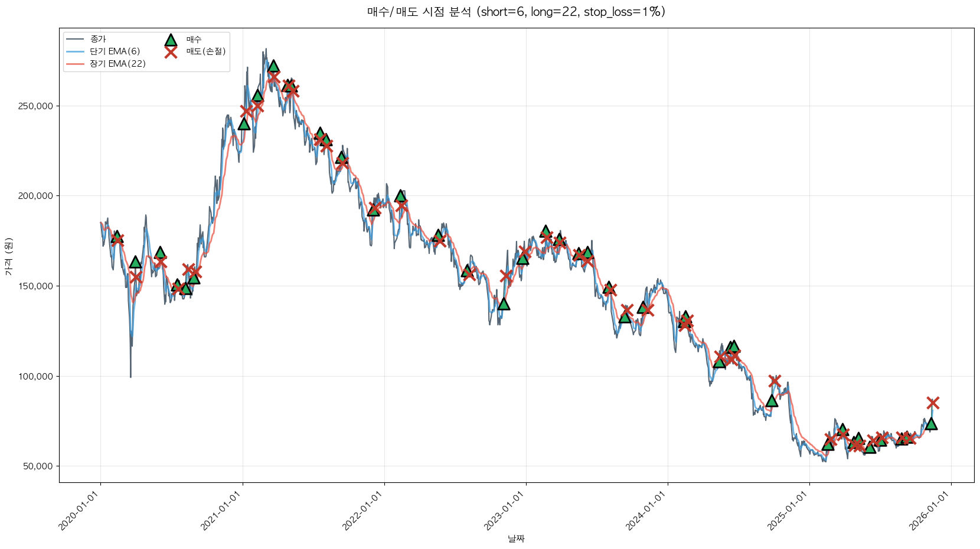Click the rightmost green buy triangle marker
Image resolution: width=980 pixels, height=549 pixels.
click(931, 424)
